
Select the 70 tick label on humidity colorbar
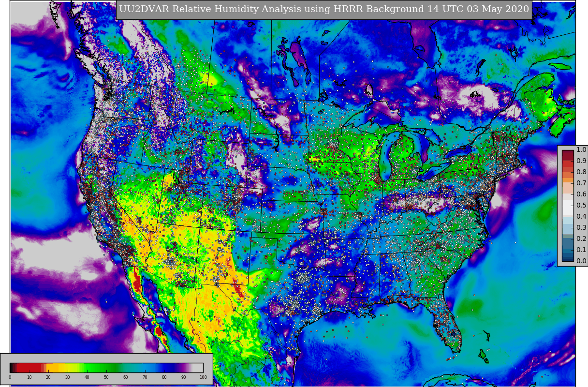[x=145, y=377]
